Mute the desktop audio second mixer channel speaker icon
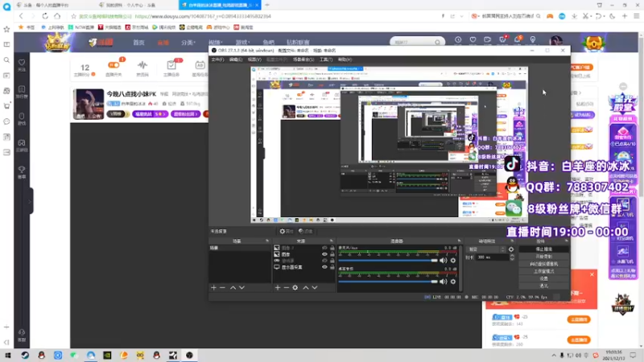Viewport: 644px width, 362px height. [x=444, y=282]
